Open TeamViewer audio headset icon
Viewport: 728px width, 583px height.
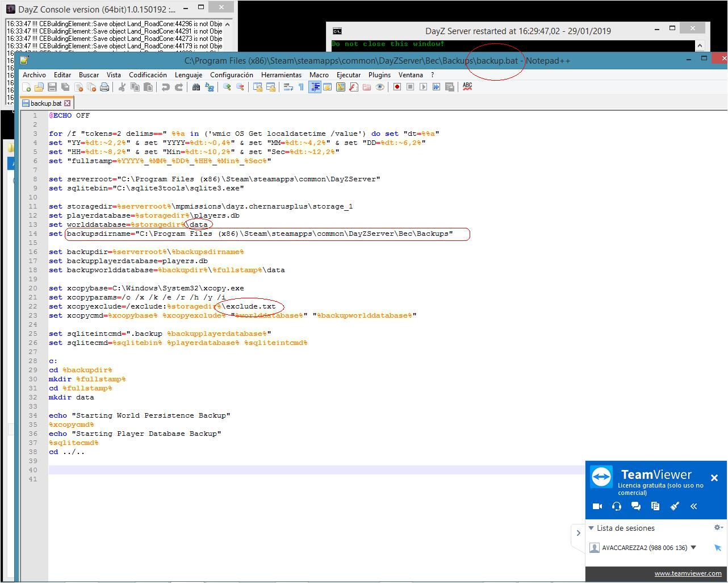tap(617, 506)
